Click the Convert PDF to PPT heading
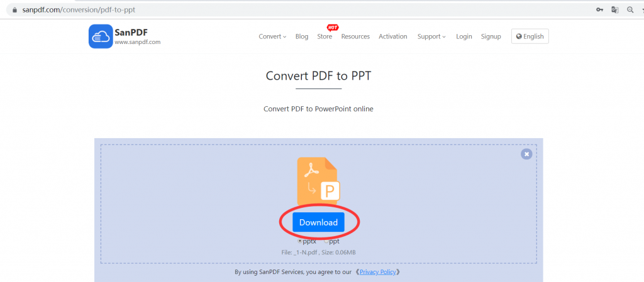 pos(318,76)
